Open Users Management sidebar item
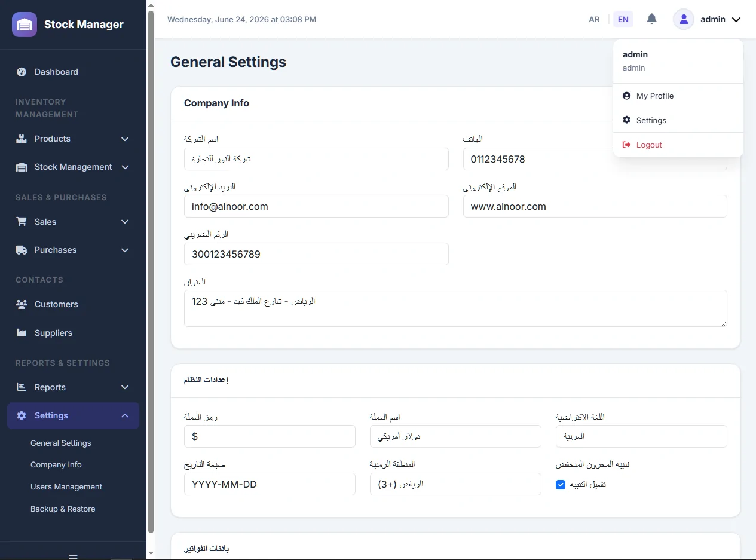This screenshot has width=756, height=560. tap(66, 486)
